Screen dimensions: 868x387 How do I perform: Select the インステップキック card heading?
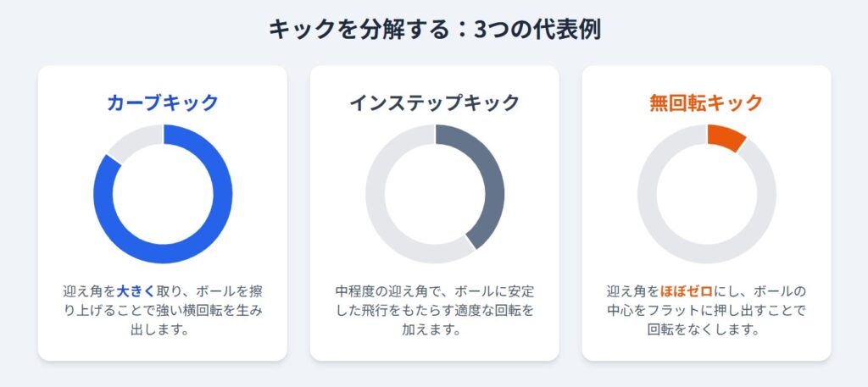[434, 103]
